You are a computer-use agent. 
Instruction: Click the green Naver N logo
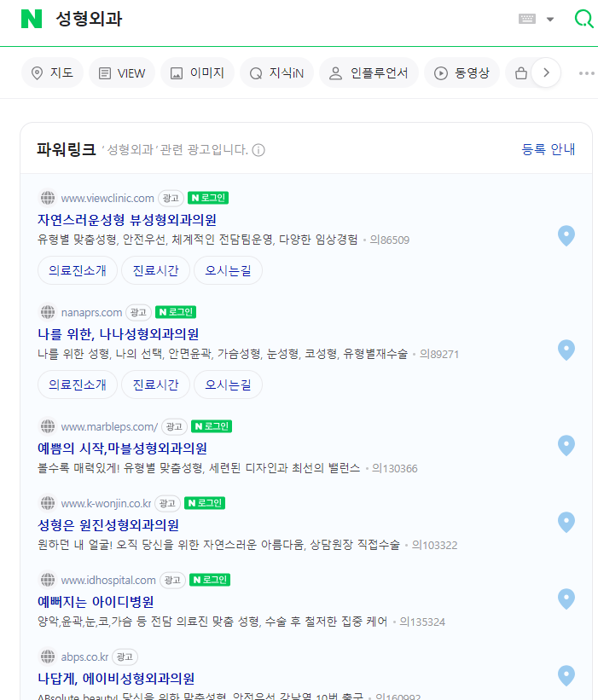[x=32, y=19]
